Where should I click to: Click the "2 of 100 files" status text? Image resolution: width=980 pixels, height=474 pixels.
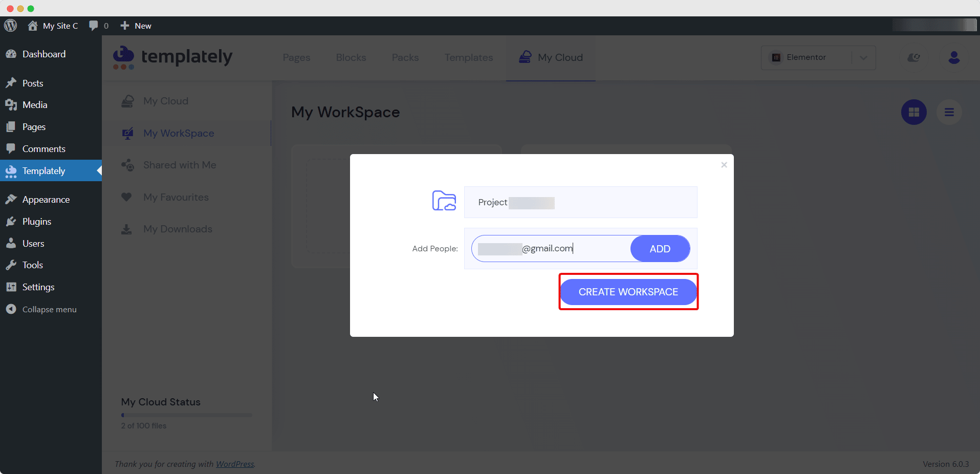tap(144, 426)
